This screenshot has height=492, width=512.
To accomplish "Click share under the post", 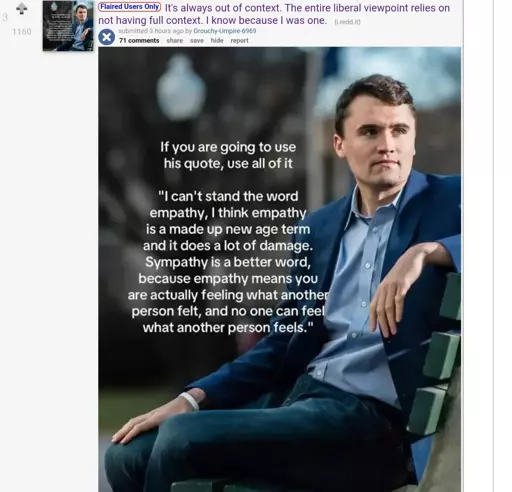I will 175,41.
